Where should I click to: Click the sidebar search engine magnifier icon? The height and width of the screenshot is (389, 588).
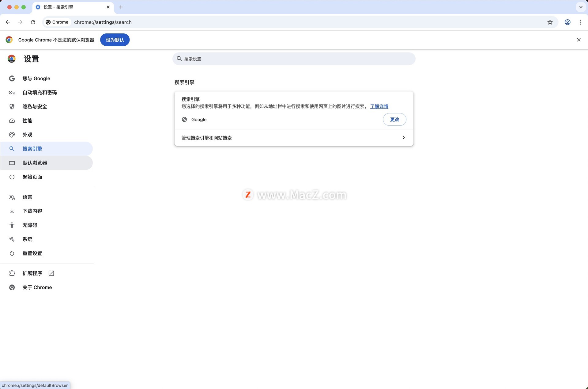click(x=12, y=149)
